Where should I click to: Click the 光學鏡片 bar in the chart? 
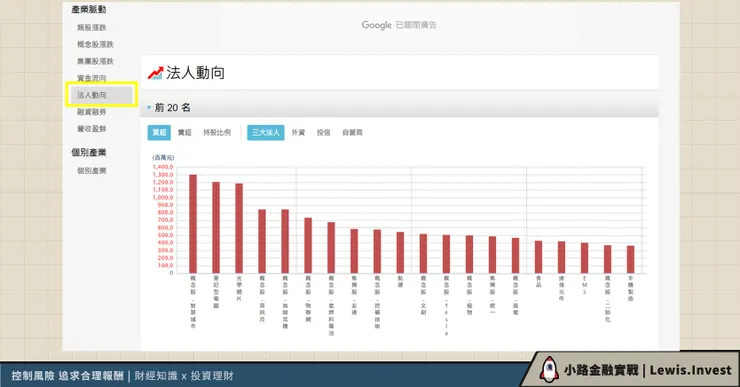coord(239,228)
